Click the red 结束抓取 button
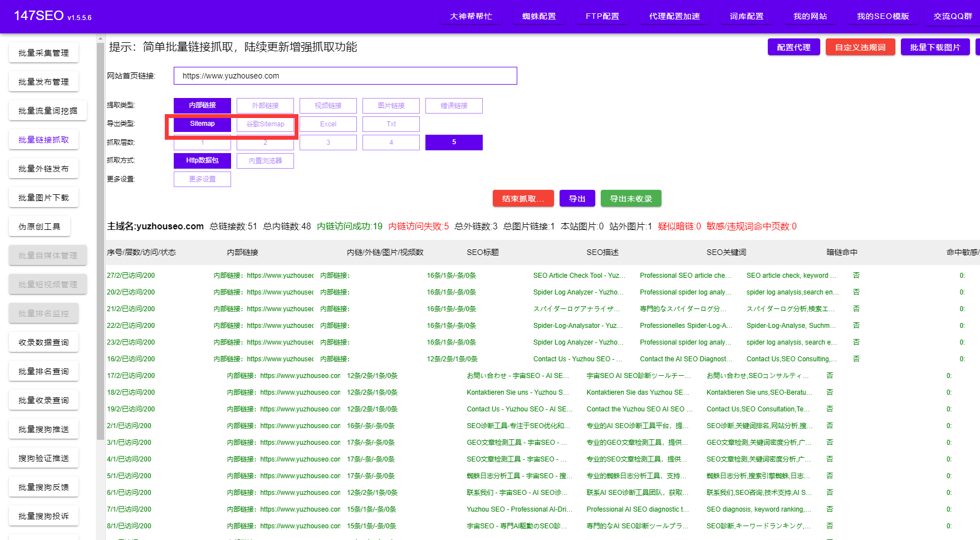 click(523, 199)
